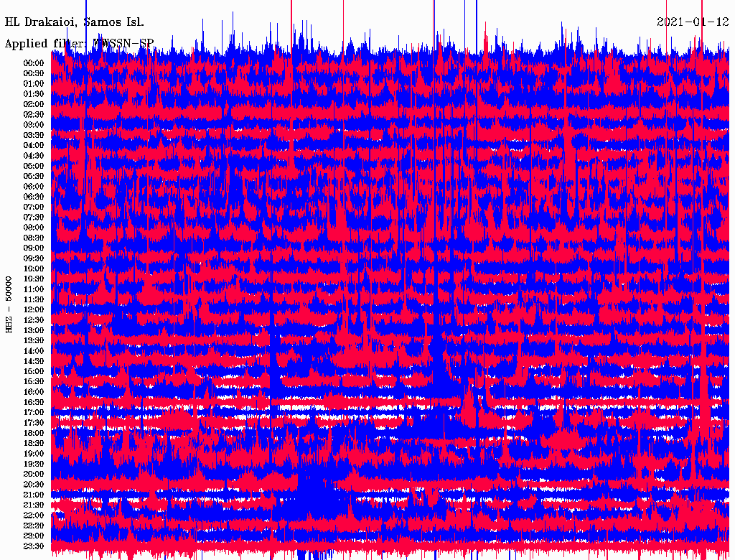Click the 19:30 time row label
Viewport: 735px width, 560px height.
[34, 465]
